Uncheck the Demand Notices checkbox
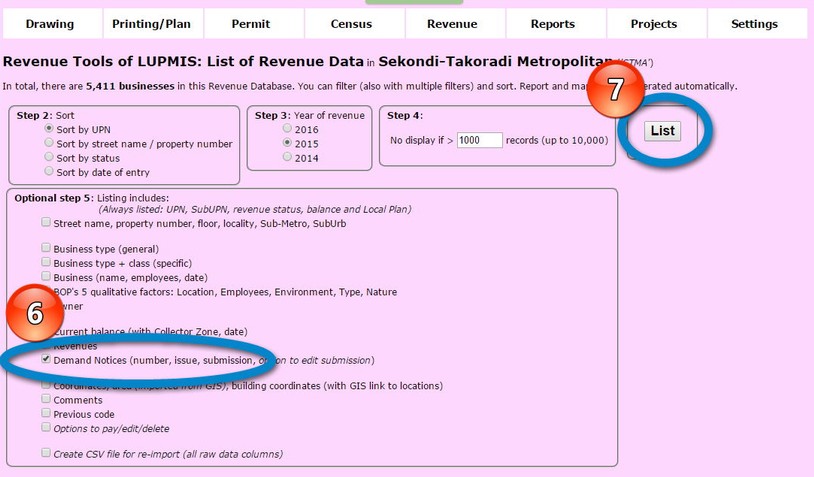The width and height of the screenshot is (814, 477). (x=46, y=359)
